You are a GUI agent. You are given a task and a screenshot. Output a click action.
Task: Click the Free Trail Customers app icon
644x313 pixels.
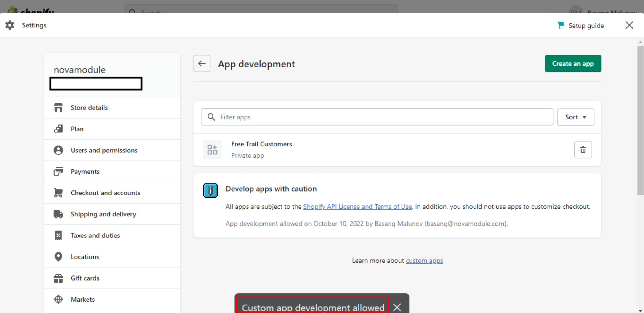point(212,150)
